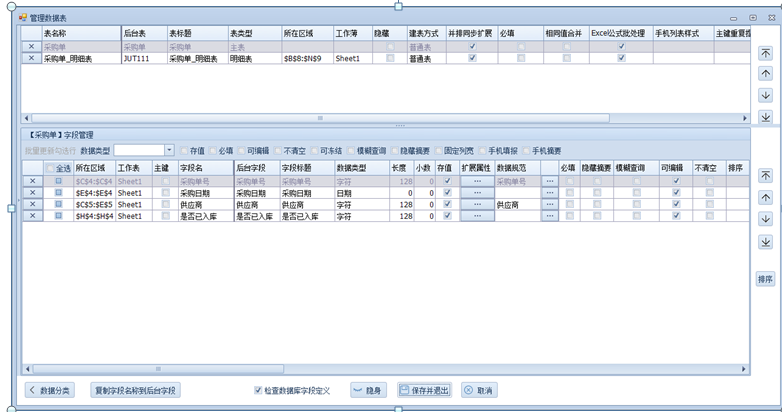Delete the 采购单_明细表 row with X icon
Viewport: 782px width, 412px height.
tap(31, 59)
